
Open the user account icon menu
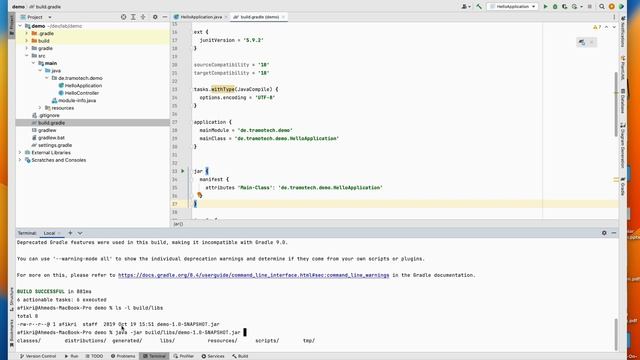click(x=465, y=7)
